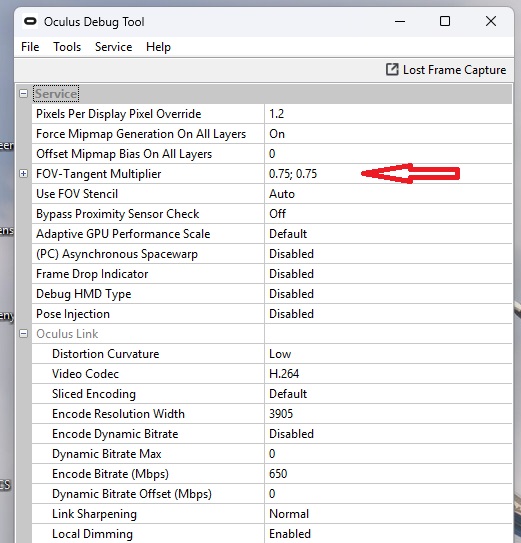Select 'Encode Dynamic Bitrate' label

coord(115,434)
